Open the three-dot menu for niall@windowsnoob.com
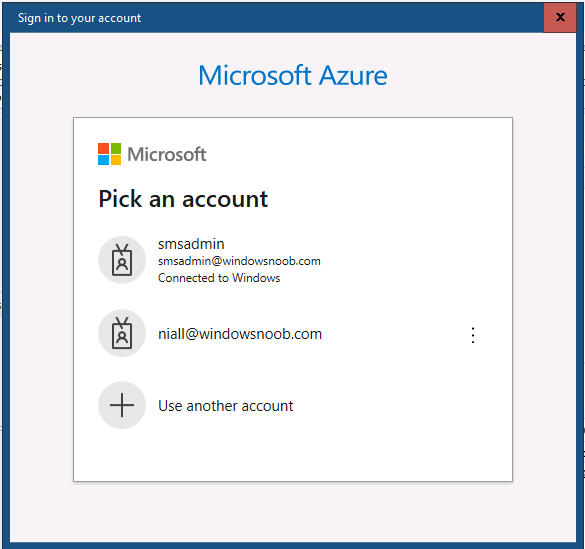This screenshot has height=549, width=585. 473,335
